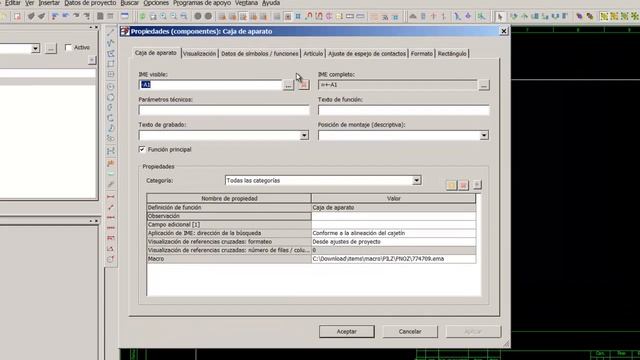Expand the Posición de montaje dropdown

484,136
